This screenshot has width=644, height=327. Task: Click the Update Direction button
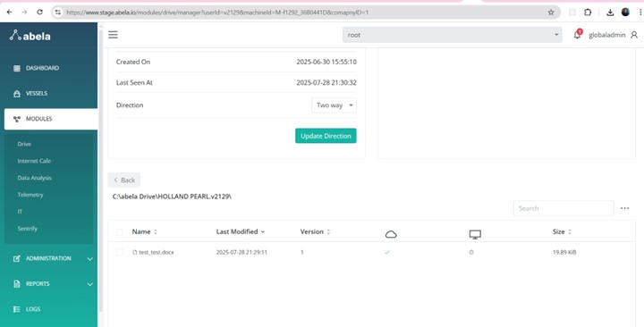pyautogui.click(x=326, y=136)
